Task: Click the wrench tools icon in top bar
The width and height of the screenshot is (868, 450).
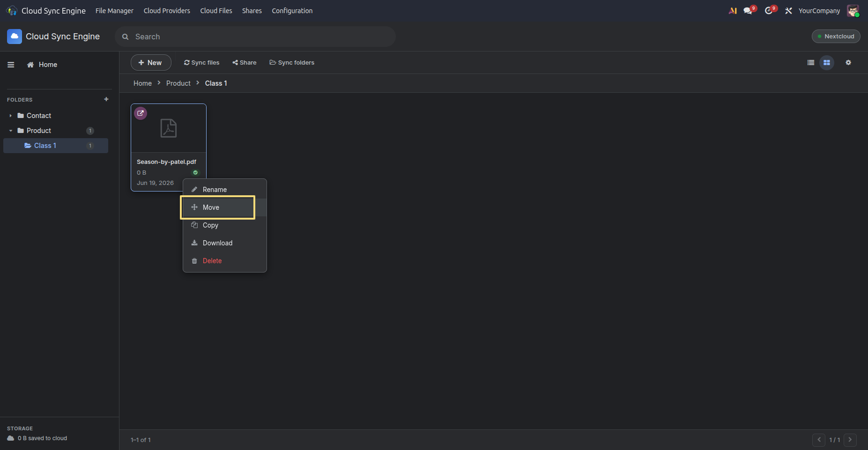Action: (x=789, y=11)
